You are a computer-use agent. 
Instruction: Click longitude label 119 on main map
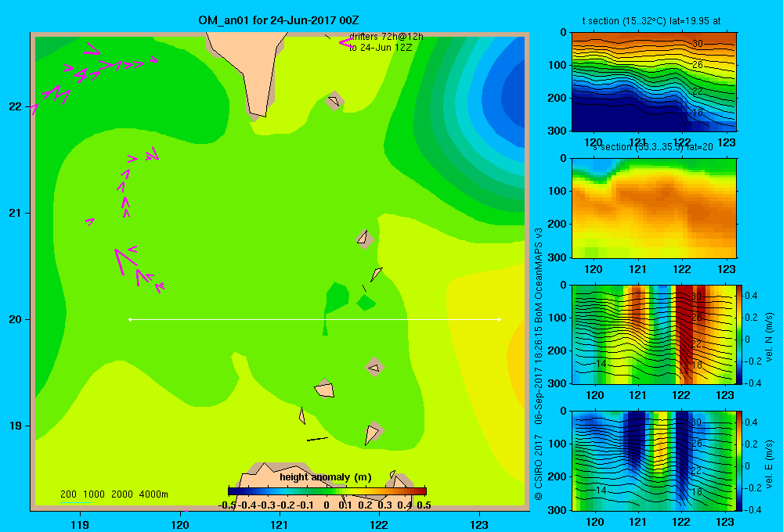[x=80, y=524]
